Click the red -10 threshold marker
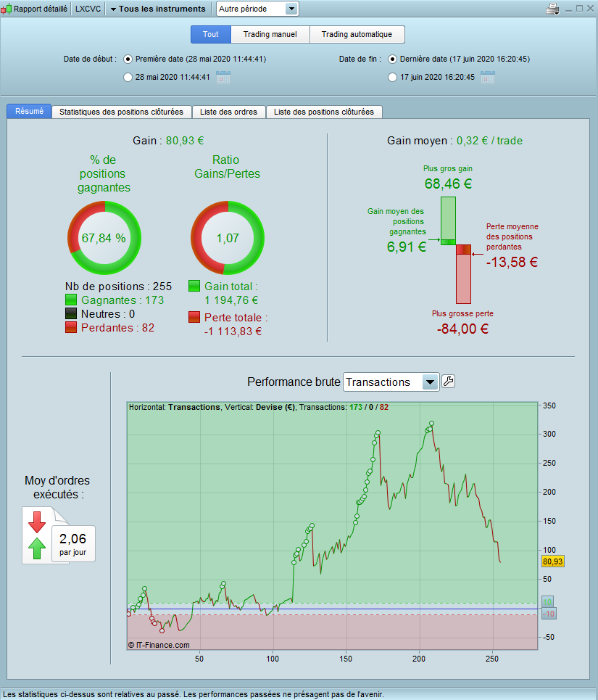Viewport: 598px width, 700px height. click(x=549, y=614)
